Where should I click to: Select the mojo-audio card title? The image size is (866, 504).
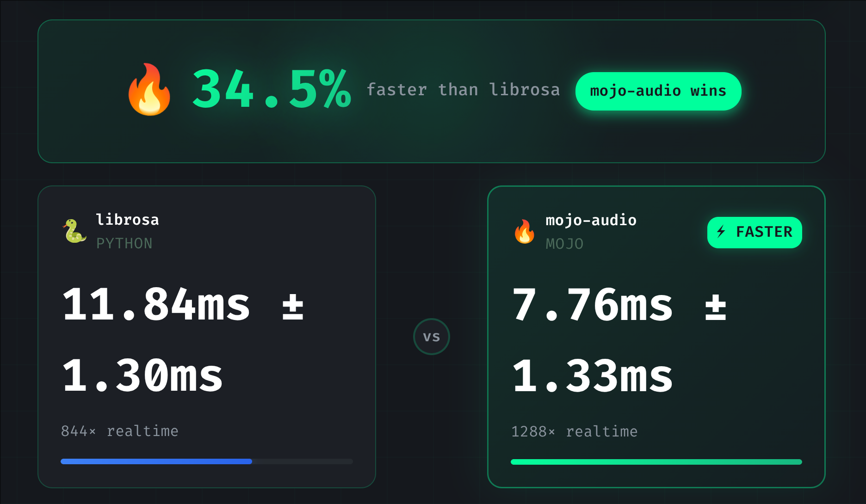click(591, 220)
